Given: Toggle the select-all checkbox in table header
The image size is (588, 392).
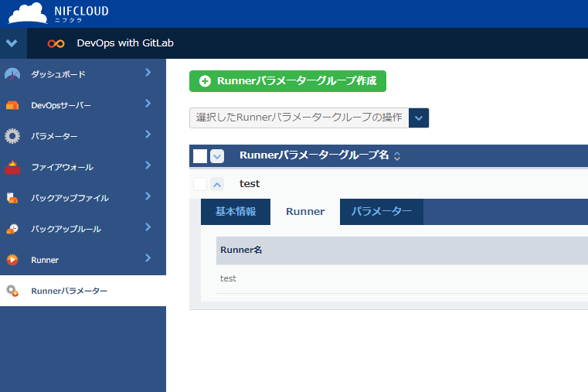Looking at the screenshot, I should [200, 156].
